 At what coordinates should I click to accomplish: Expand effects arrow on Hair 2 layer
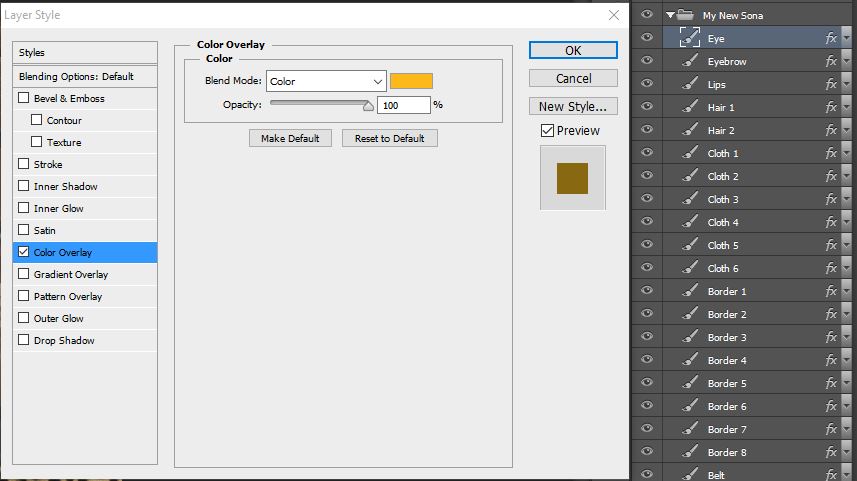tap(847, 131)
